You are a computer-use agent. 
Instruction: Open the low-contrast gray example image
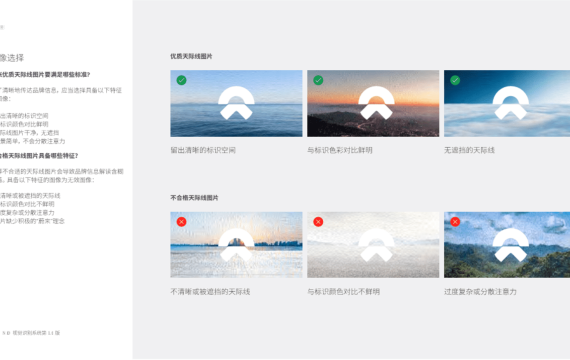373,245
